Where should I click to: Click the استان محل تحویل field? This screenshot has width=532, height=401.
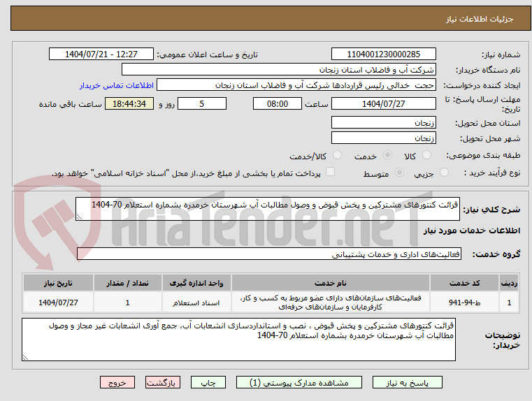click(x=383, y=122)
